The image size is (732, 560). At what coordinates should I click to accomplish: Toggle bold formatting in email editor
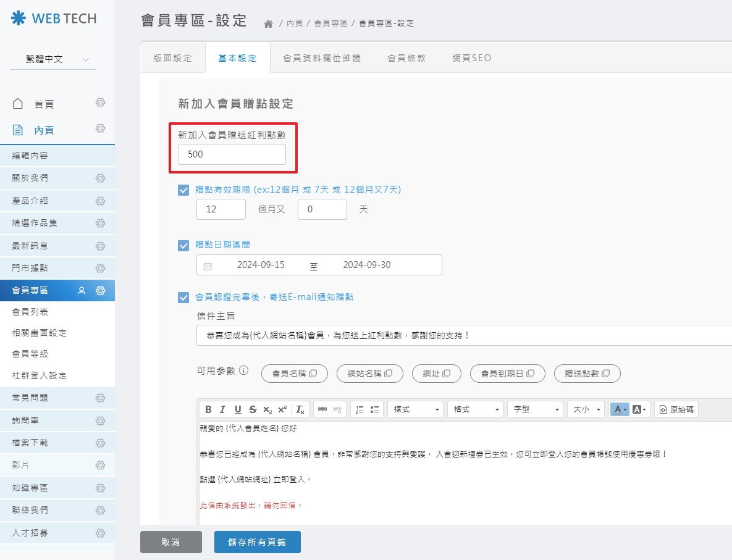[208, 409]
